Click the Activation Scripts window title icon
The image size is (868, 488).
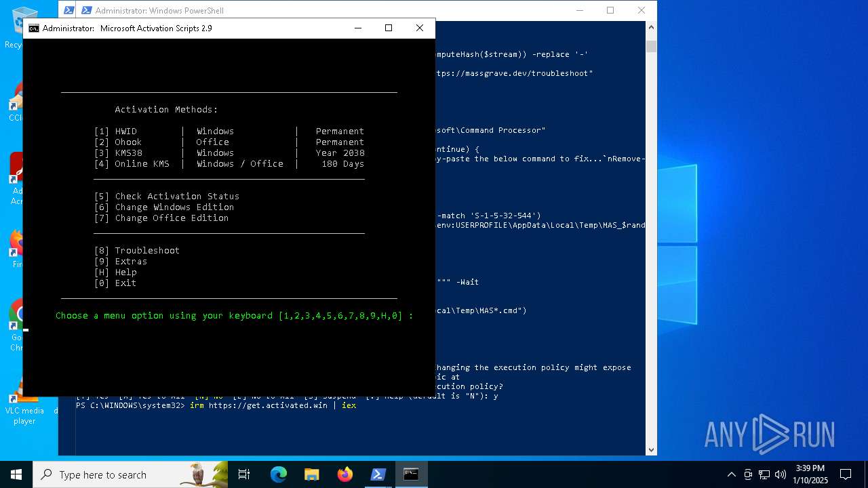click(x=33, y=28)
